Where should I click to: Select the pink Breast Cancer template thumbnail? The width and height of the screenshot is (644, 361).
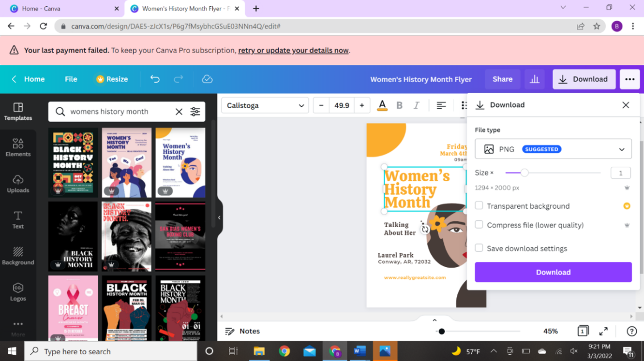pyautogui.click(x=73, y=308)
